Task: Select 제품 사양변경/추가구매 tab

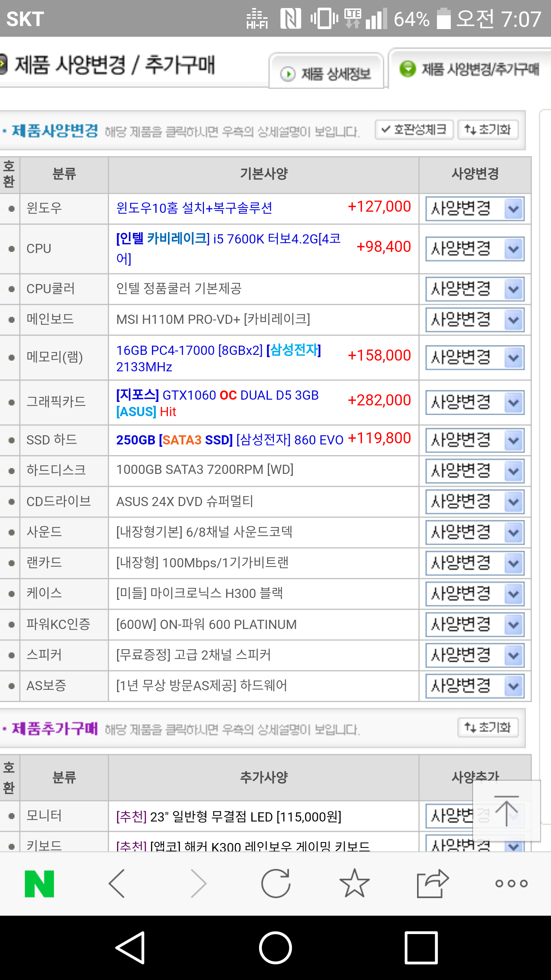Action: [470, 69]
